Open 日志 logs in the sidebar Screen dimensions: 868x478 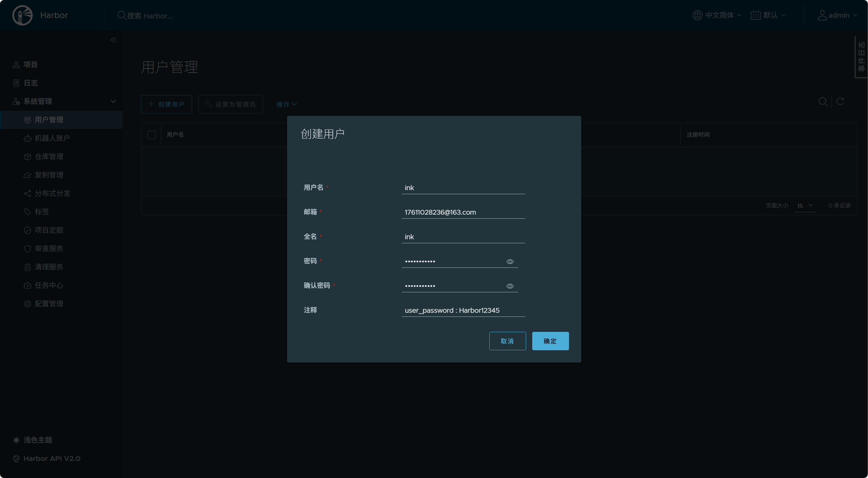[x=30, y=83]
